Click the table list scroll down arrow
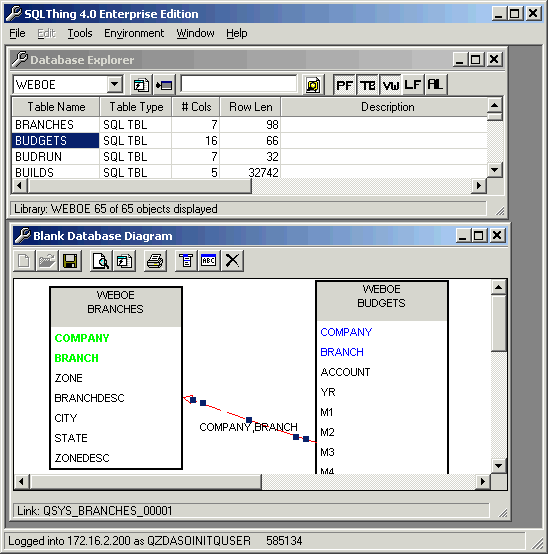This screenshot has height=554, width=548. click(495, 170)
